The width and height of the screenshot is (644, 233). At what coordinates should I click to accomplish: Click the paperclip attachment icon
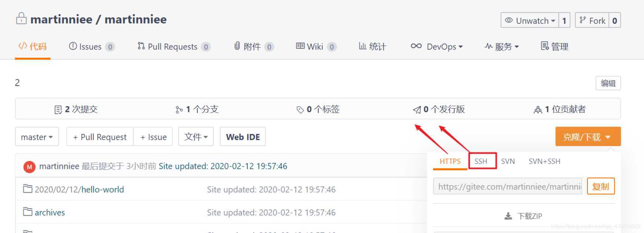click(237, 46)
